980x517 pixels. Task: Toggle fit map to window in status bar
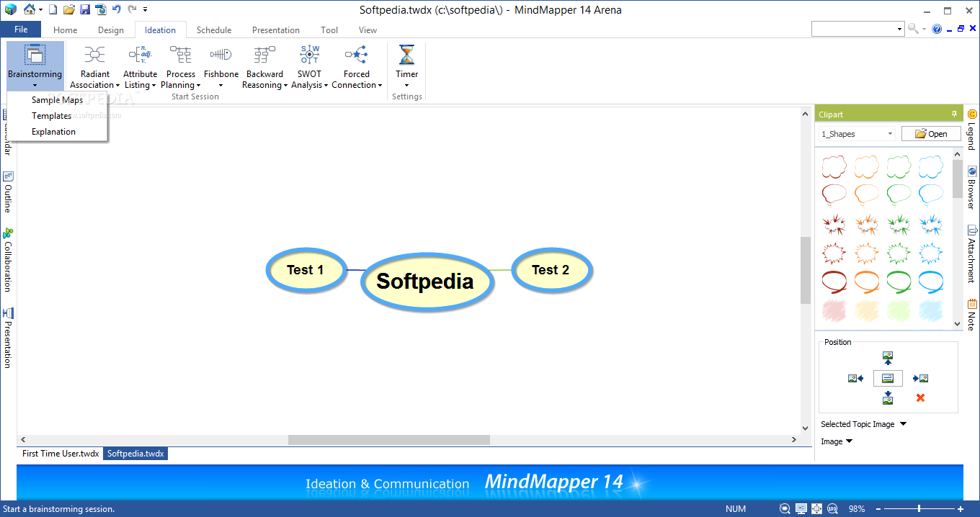pyautogui.click(x=816, y=508)
